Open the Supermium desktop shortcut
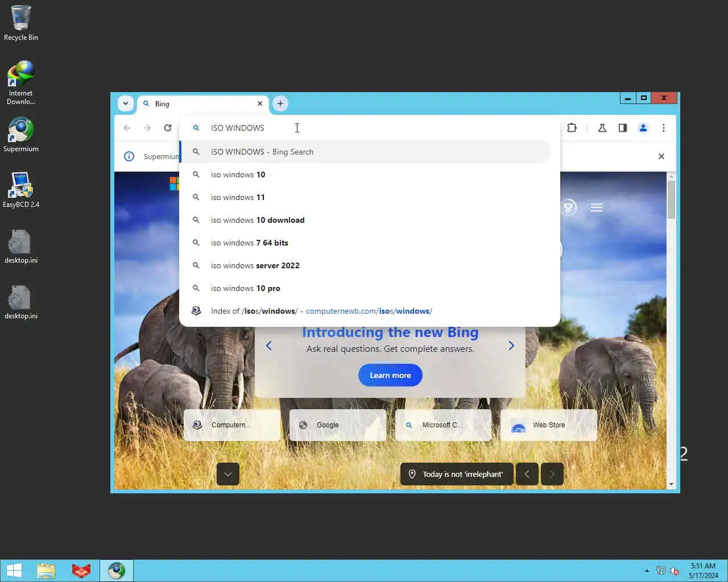The width and height of the screenshot is (728, 582). tap(20, 135)
